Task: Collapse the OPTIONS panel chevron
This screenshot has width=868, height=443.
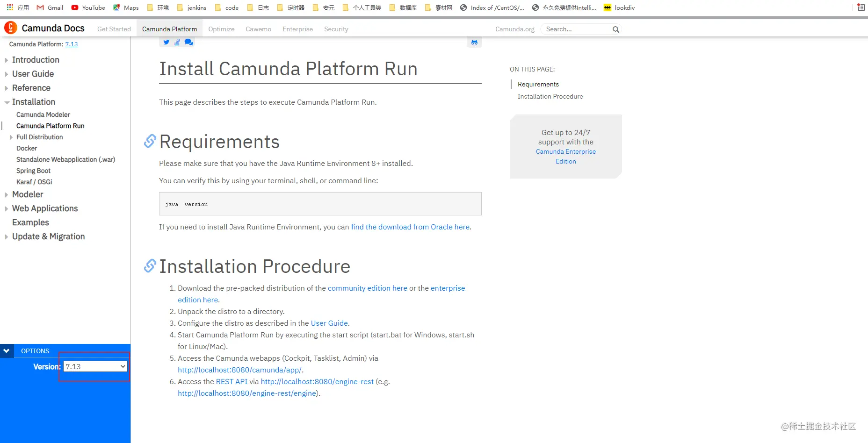Action: pyautogui.click(x=7, y=350)
